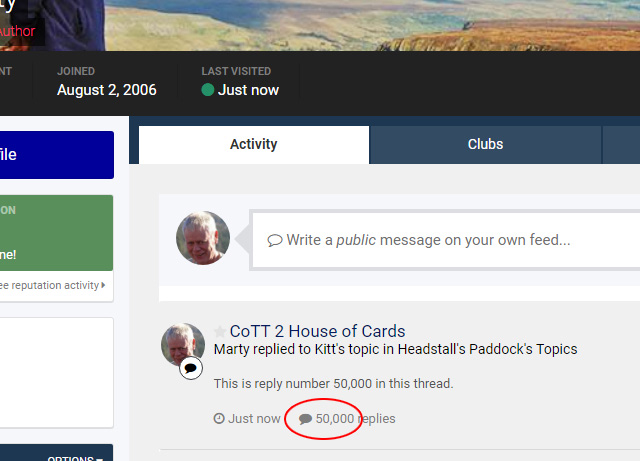The height and width of the screenshot is (461, 640).
Task: Open the CoTT 2 House of Cards topic
Action: [x=317, y=331]
